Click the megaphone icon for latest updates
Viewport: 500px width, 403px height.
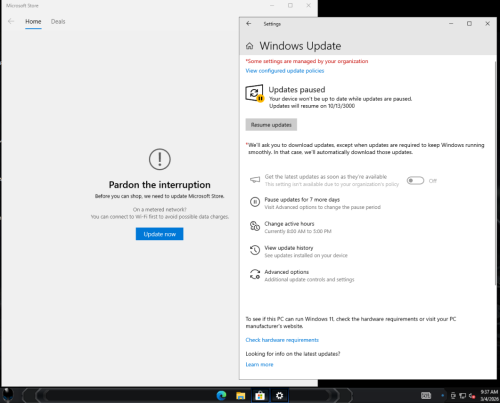[x=255, y=180]
